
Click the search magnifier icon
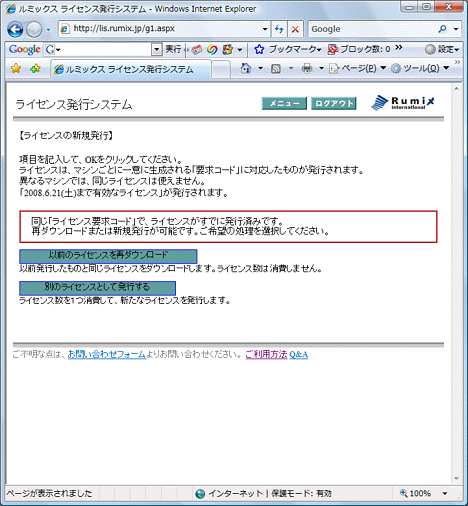coord(443,29)
